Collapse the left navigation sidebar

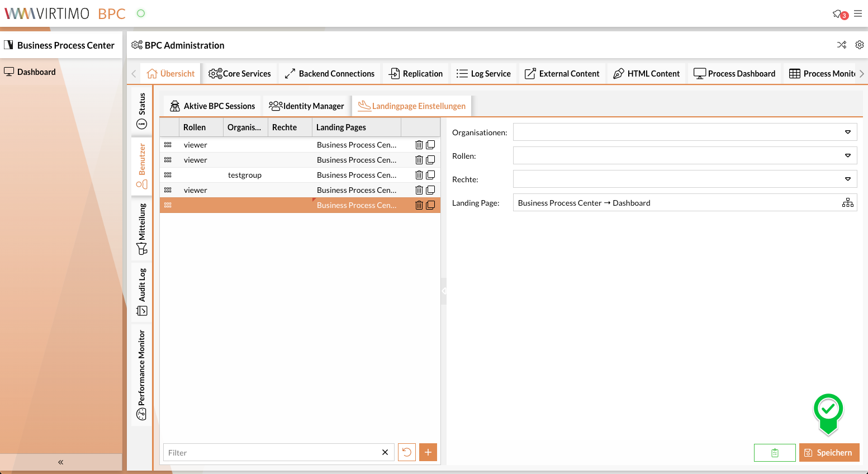[60, 462]
